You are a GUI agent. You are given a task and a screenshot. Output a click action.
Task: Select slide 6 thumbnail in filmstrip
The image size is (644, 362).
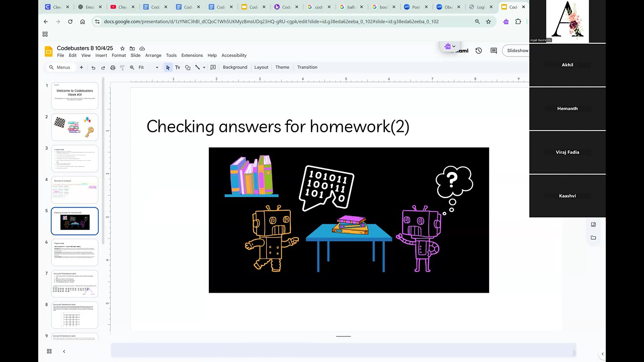coord(74,252)
